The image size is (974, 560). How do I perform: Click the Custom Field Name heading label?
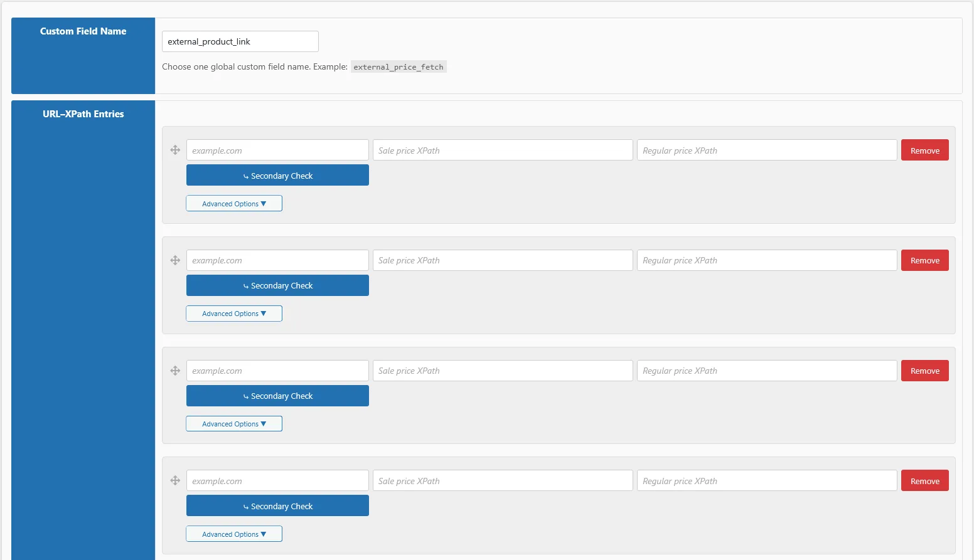coord(83,31)
